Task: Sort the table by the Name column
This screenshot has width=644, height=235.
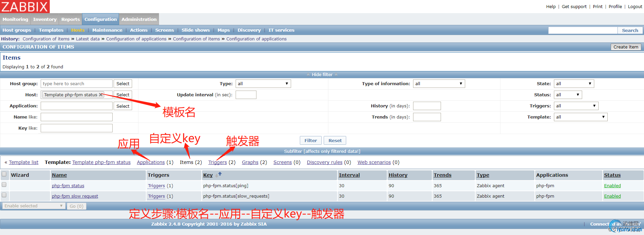Action: pyautogui.click(x=59, y=175)
